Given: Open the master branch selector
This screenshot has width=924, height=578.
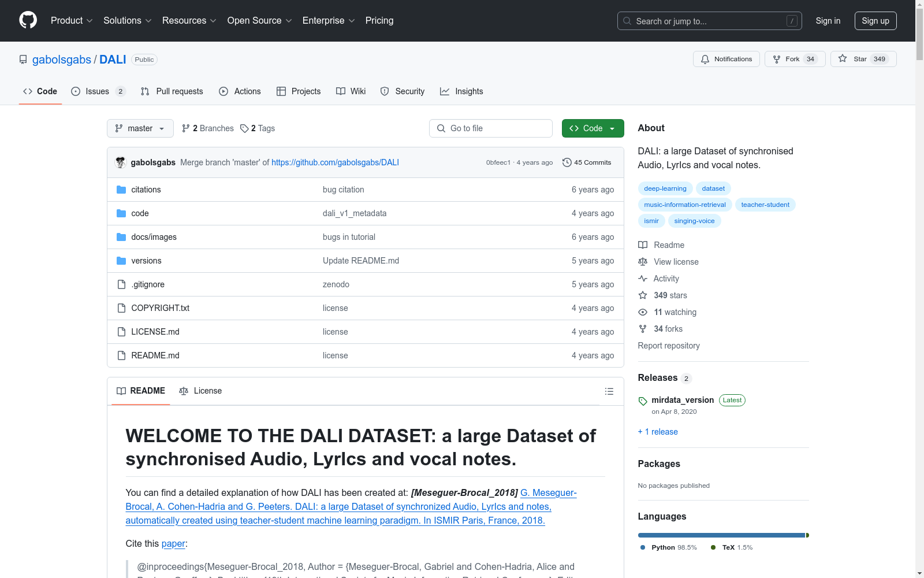Looking at the screenshot, I should [140, 128].
